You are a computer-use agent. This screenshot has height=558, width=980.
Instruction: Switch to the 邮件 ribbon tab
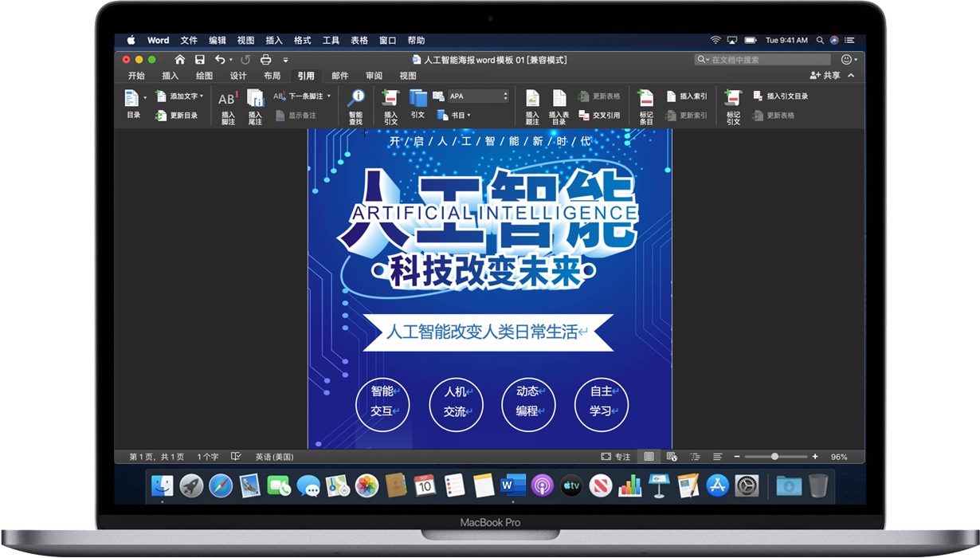coord(340,75)
